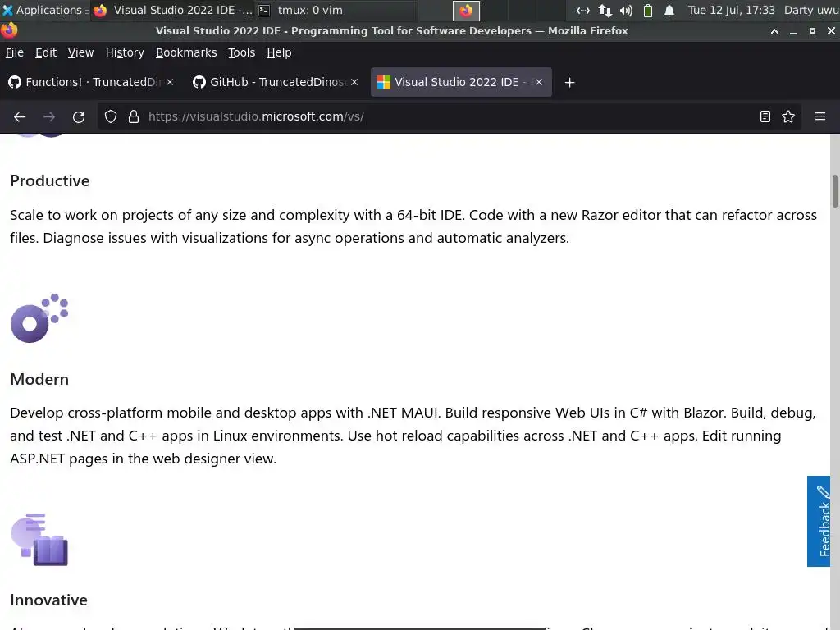Bookmark this page with the star icon
840x630 pixels.
pyautogui.click(x=788, y=116)
